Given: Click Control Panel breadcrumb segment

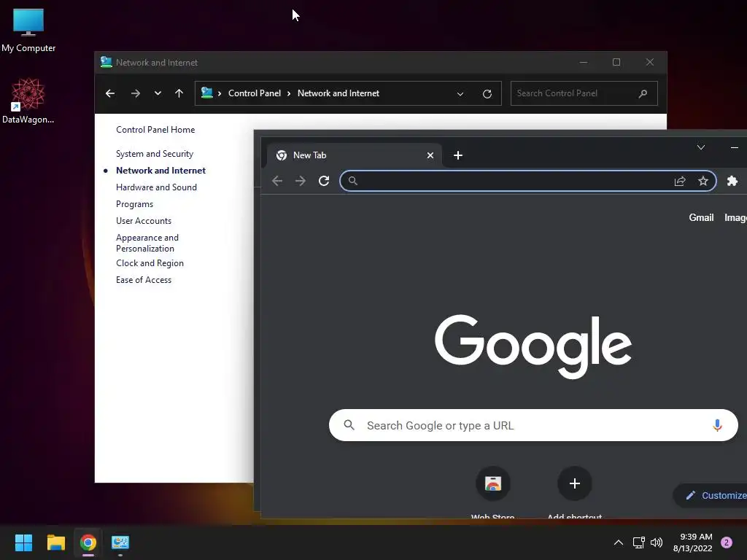Looking at the screenshot, I should coord(255,93).
